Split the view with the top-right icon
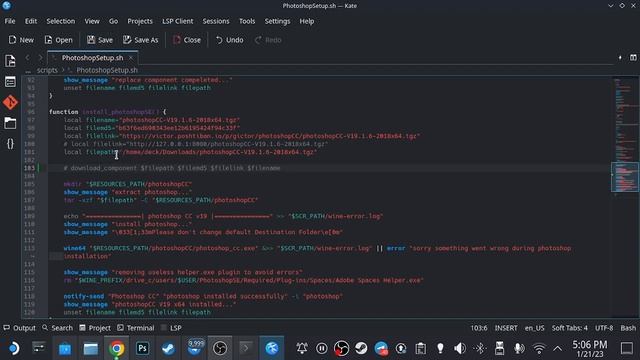Screen dimensions: 640x360 (633, 58)
